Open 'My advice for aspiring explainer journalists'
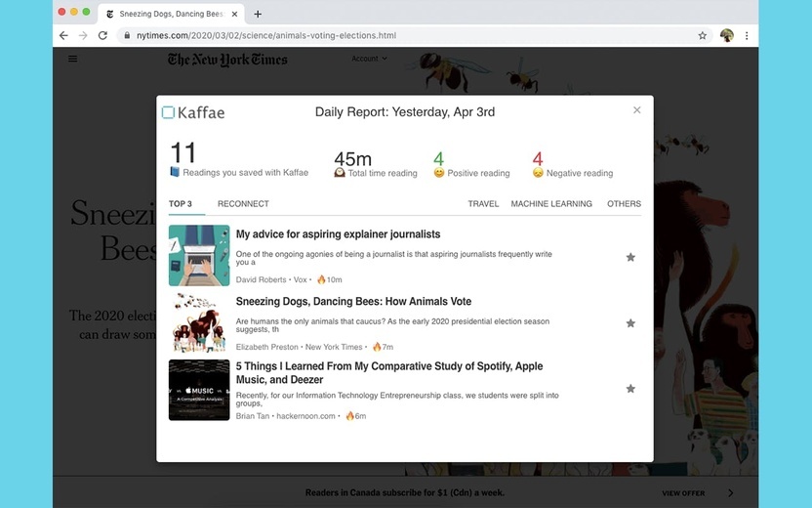Image resolution: width=812 pixels, height=508 pixels. [338, 234]
